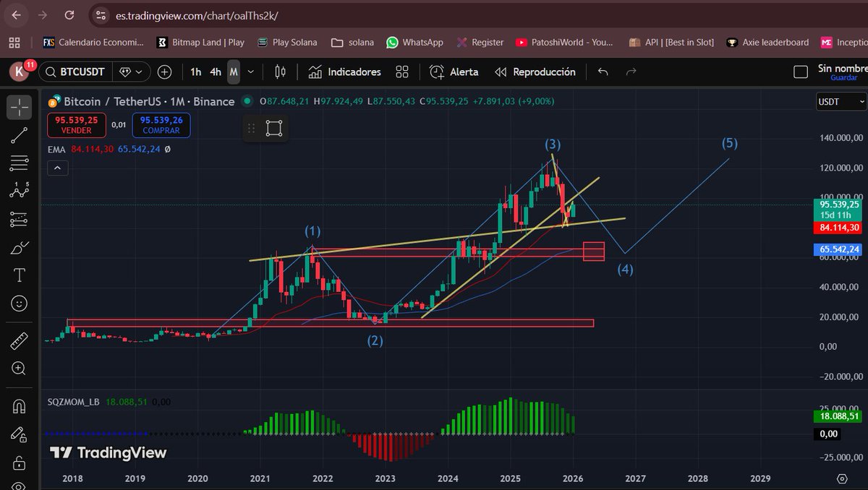Collapse the indicator legend with the chevron

click(57, 168)
